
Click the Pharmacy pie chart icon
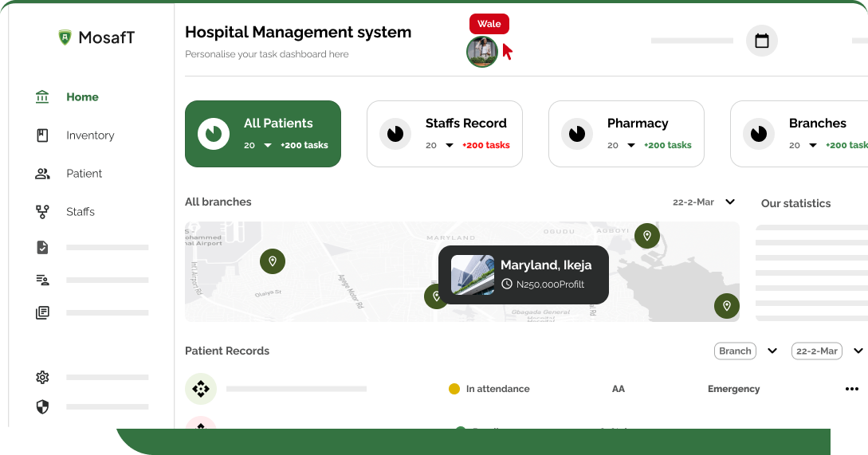(577, 133)
